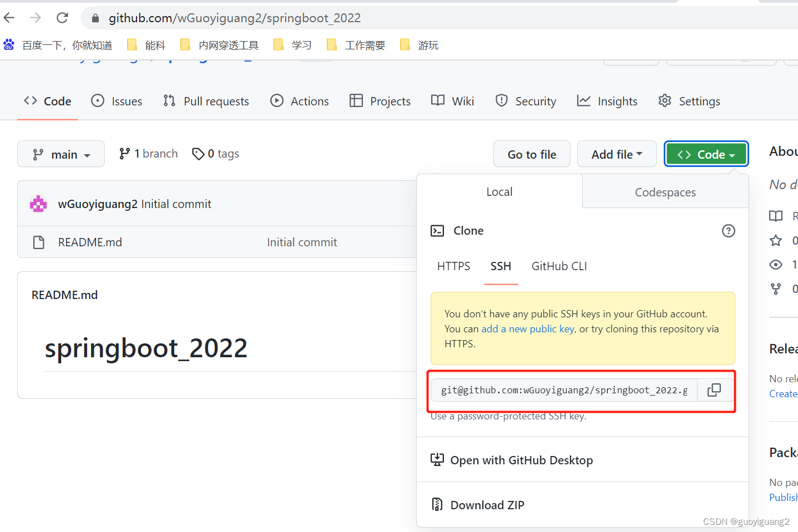
Task: Open the Pull requests tab
Action: 206,101
